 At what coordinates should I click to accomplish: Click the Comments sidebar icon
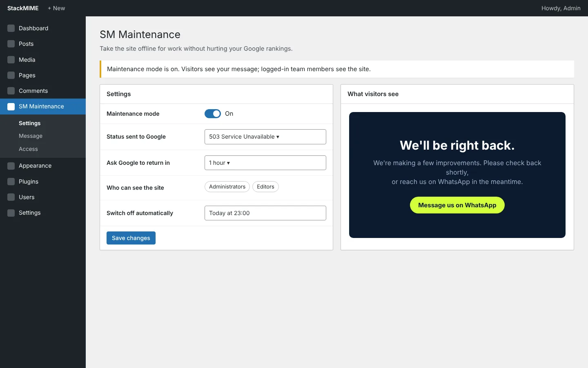11,91
